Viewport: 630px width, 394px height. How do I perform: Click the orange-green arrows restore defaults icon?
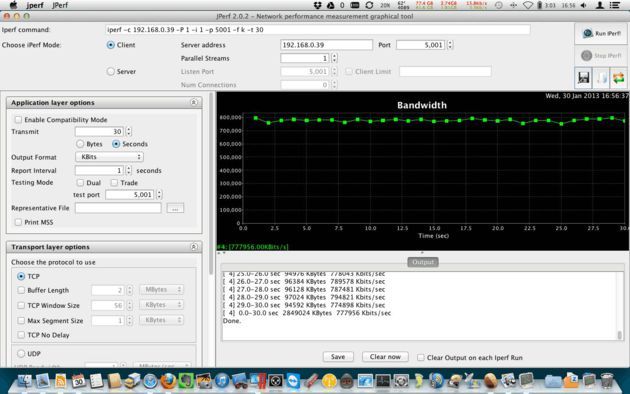coord(619,78)
